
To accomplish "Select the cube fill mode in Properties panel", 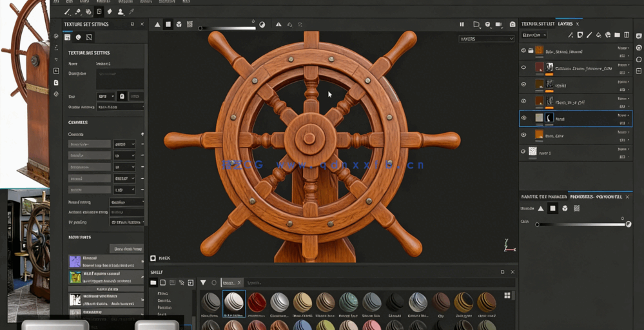I will (565, 209).
